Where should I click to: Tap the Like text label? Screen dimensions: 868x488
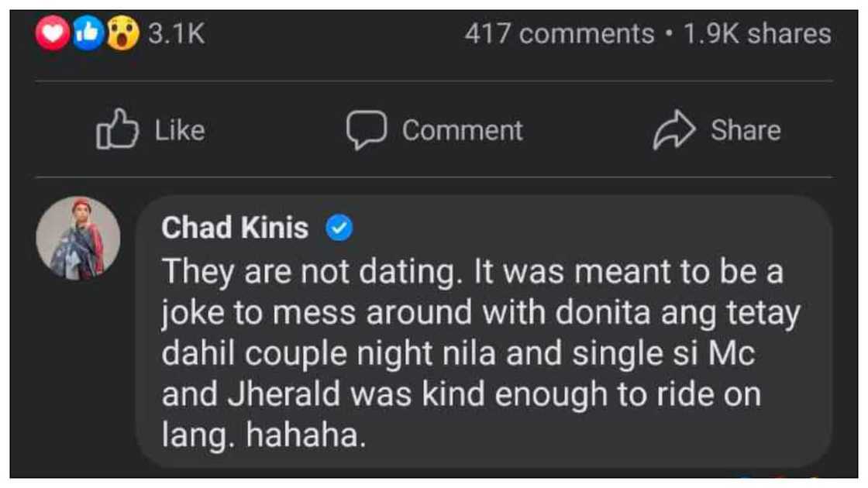click(180, 130)
